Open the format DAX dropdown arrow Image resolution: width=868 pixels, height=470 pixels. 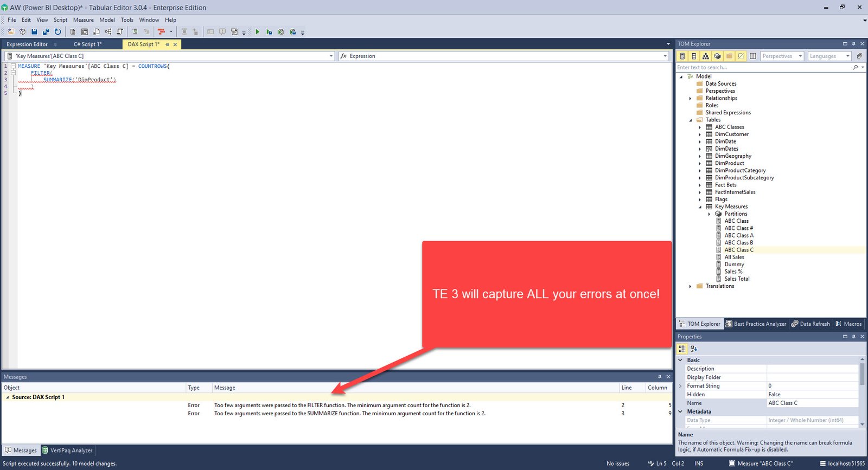(171, 31)
